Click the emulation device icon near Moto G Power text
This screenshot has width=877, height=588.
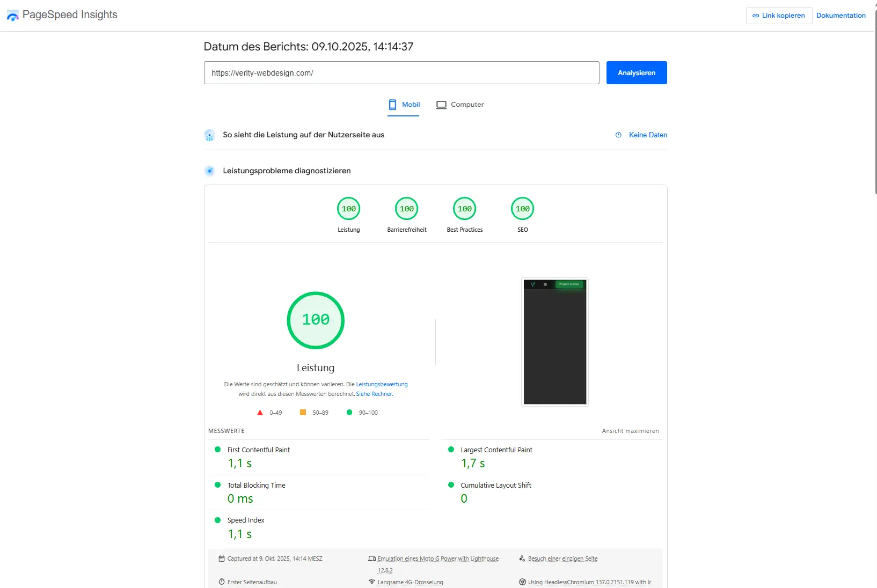click(x=372, y=558)
